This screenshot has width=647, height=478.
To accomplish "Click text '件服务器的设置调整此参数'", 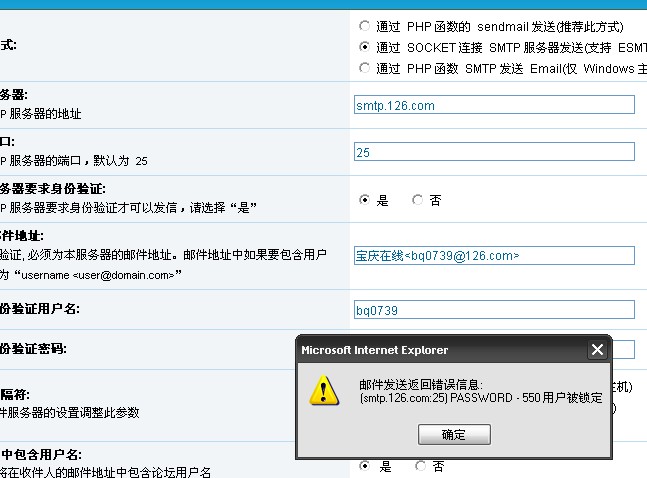I will tap(70, 412).
